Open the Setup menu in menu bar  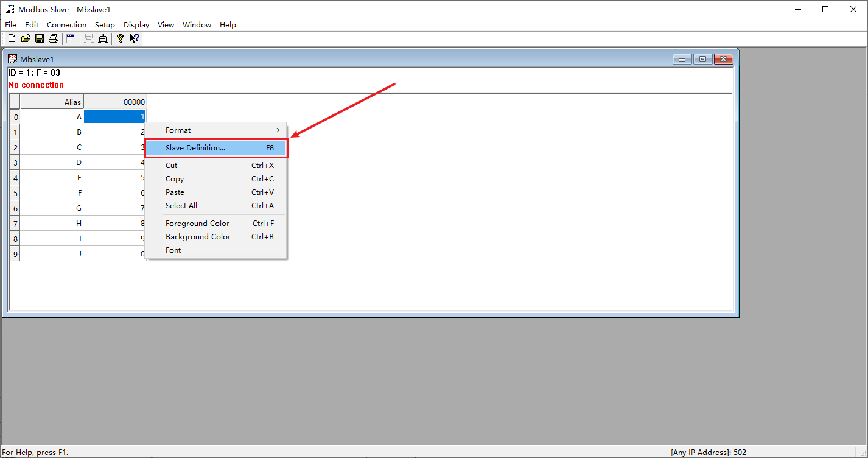coord(105,25)
